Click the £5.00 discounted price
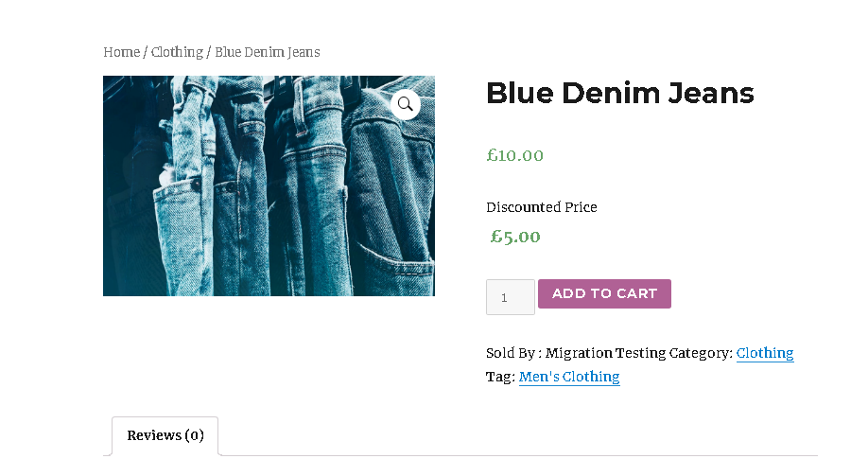The image size is (868, 459). [515, 237]
